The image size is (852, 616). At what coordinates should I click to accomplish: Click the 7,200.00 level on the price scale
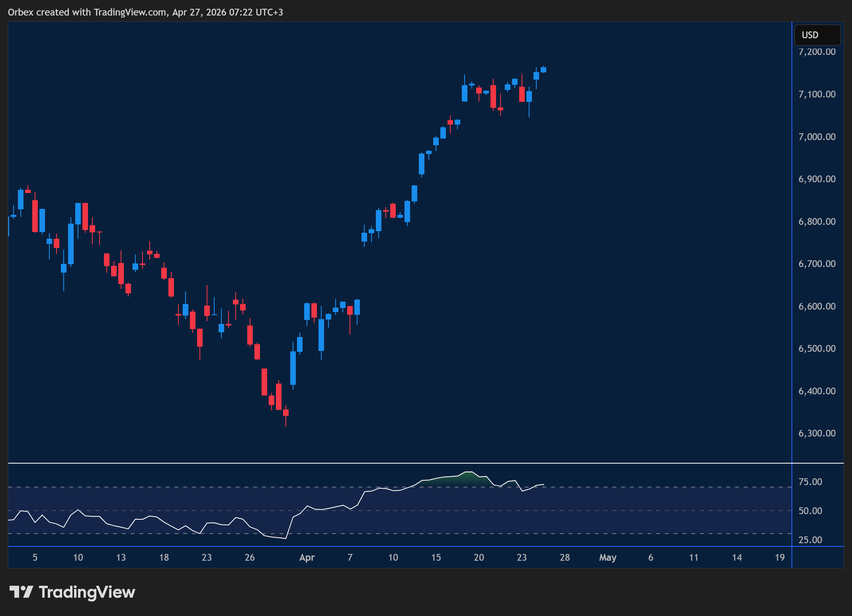pos(817,52)
